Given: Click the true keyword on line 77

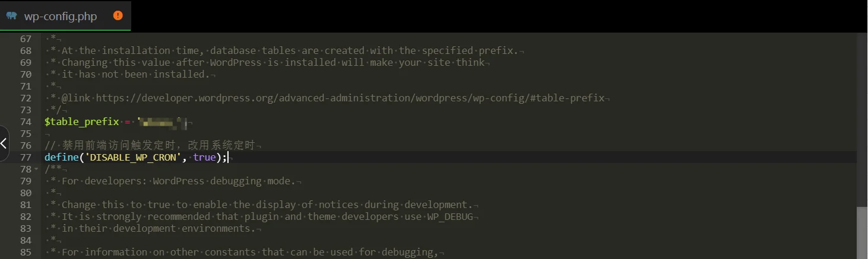Looking at the screenshot, I should 204,157.
